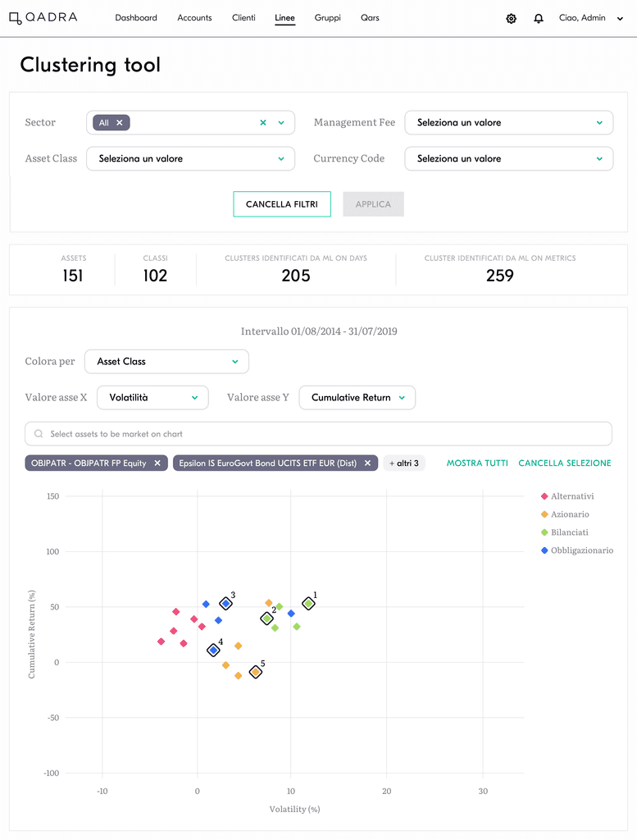Open the settings gear icon
This screenshot has width=637, height=840.
pos(512,18)
